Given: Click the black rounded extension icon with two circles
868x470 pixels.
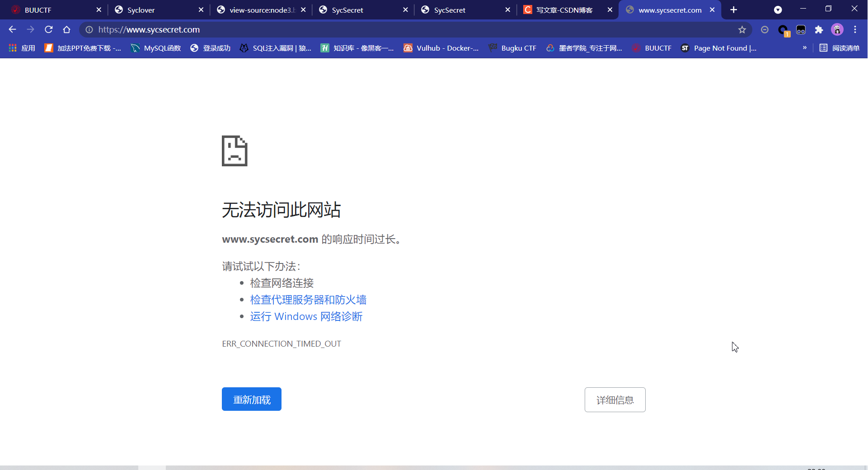Looking at the screenshot, I should click(x=801, y=30).
